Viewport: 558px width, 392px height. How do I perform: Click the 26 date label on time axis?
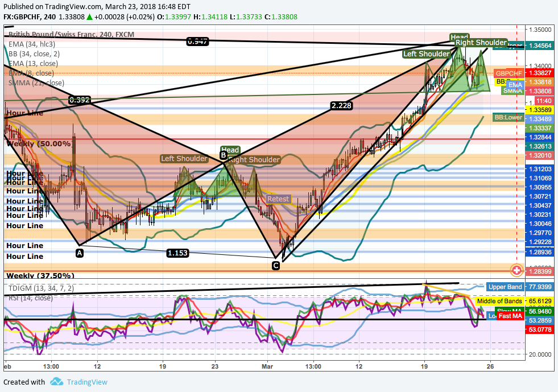(x=490, y=366)
